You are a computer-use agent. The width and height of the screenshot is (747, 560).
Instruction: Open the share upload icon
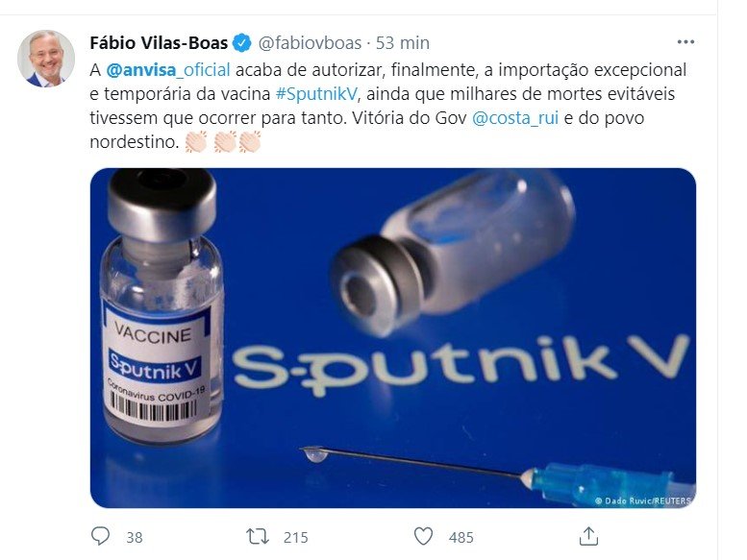pyautogui.click(x=588, y=536)
